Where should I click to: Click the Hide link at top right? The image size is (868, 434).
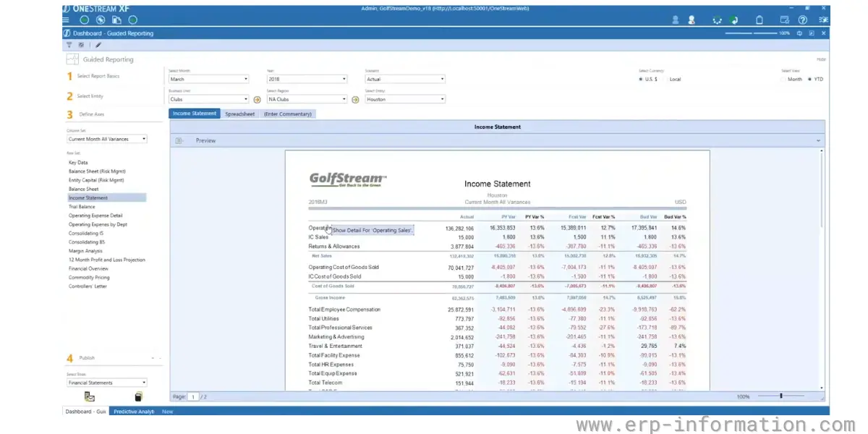coord(821,59)
